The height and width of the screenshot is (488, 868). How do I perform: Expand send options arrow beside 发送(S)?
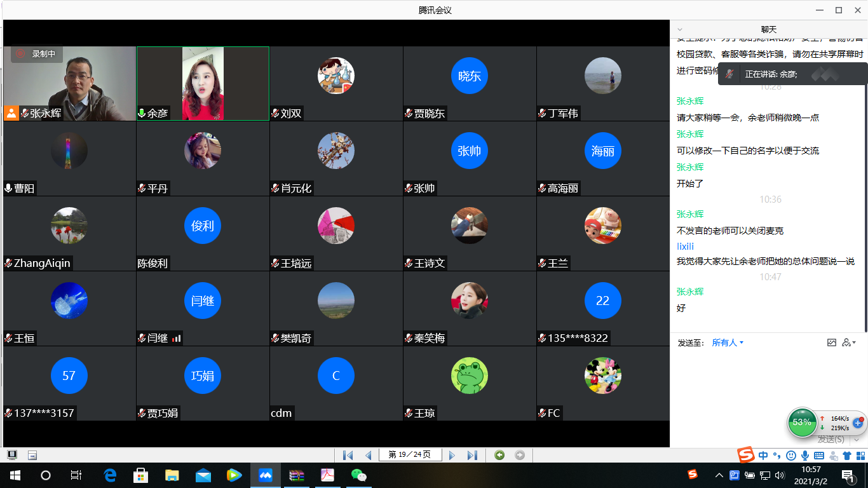[857, 439]
